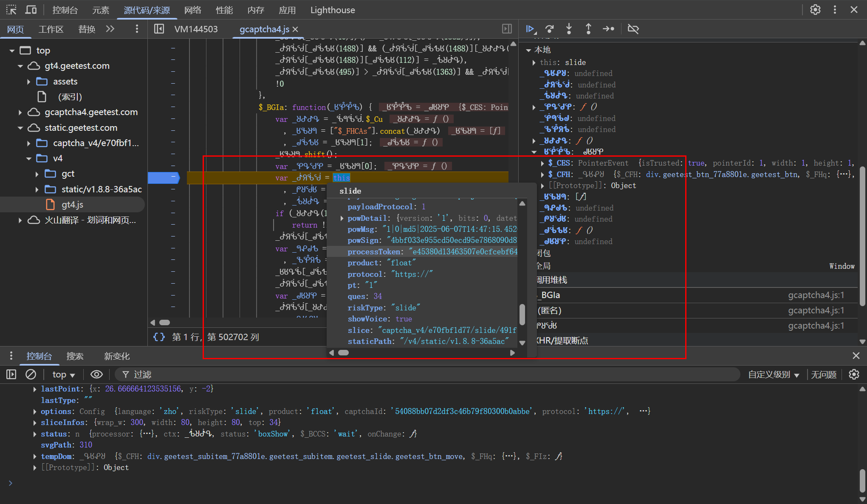Open the Lighthouse panel tab
This screenshot has width=867, height=504.
[333, 10]
